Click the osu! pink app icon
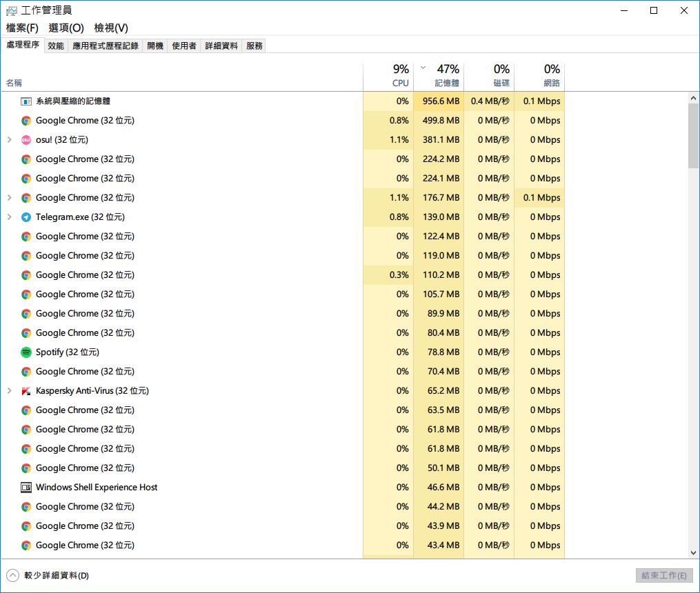This screenshot has width=700, height=593. 26,140
